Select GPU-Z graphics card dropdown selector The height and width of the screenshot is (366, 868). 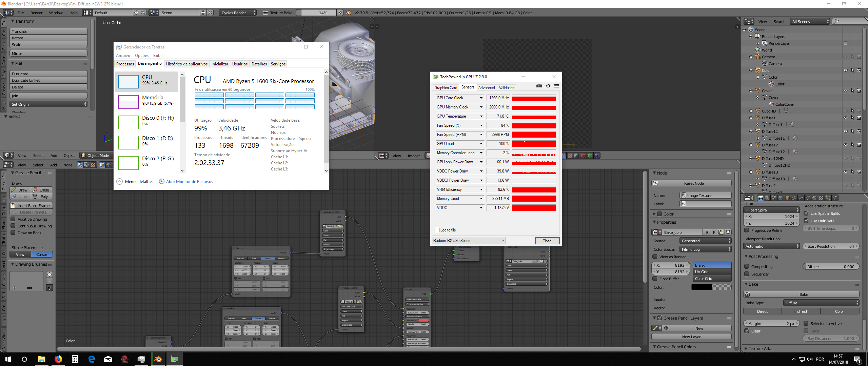pos(468,241)
